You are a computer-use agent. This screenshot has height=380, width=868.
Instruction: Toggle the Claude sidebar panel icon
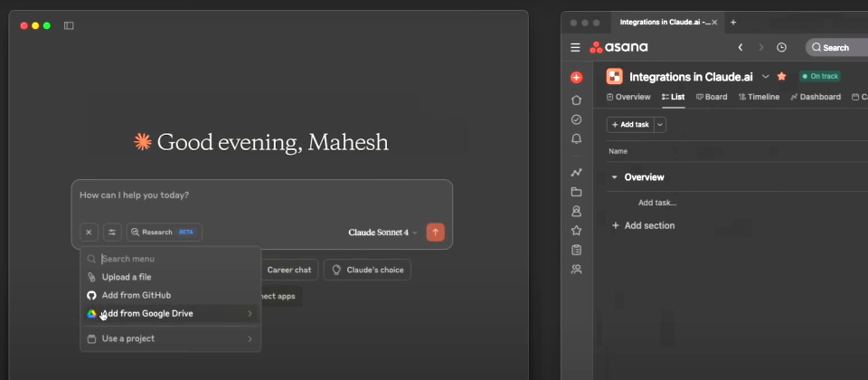[x=69, y=25]
